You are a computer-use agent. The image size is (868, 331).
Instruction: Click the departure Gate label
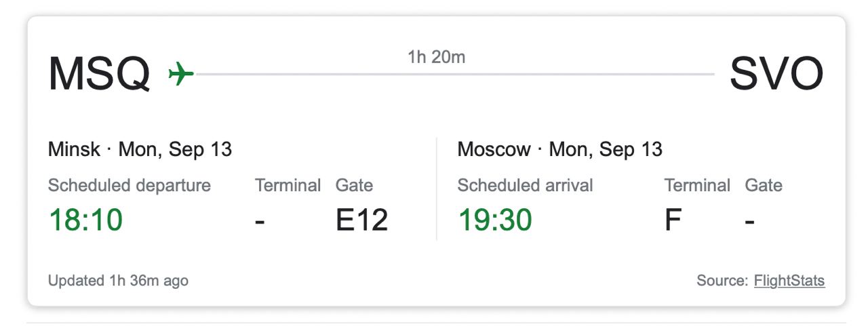[x=354, y=185]
